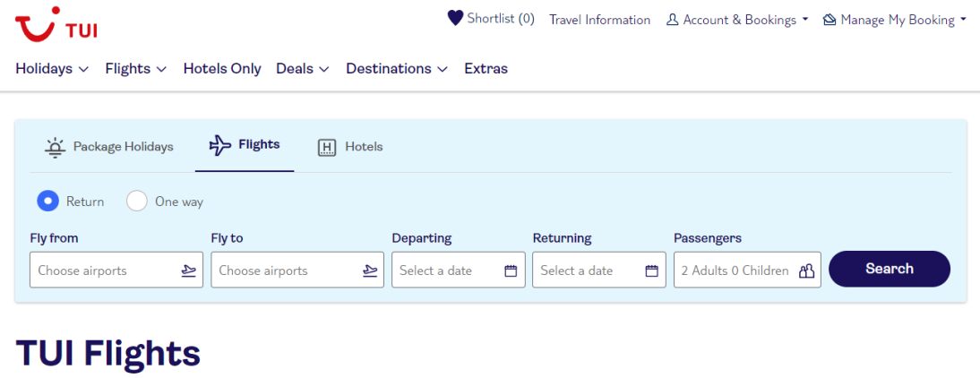Viewport: 980px width, 378px height.
Task: Click the Search button
Action: tap(890, 269)
